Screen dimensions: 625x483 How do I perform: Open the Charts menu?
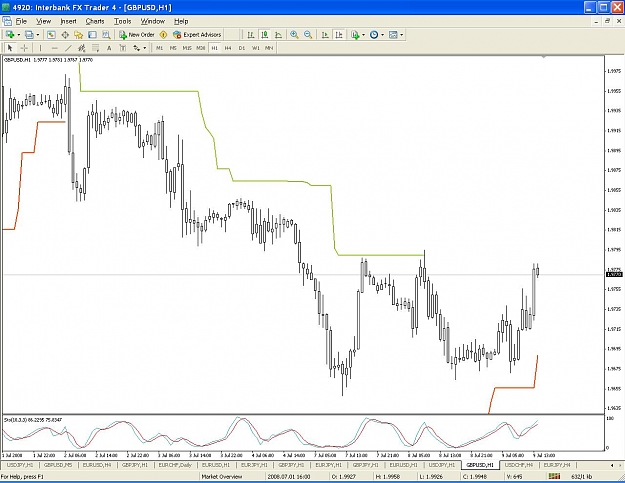(x=95, y=22)
